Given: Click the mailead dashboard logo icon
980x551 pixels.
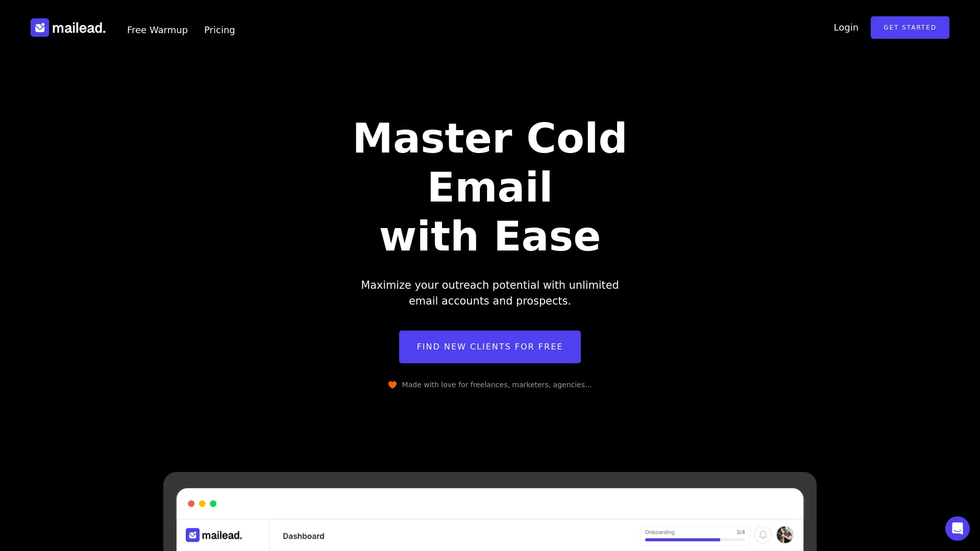Looking at the screenshot, I should (192, 535).
